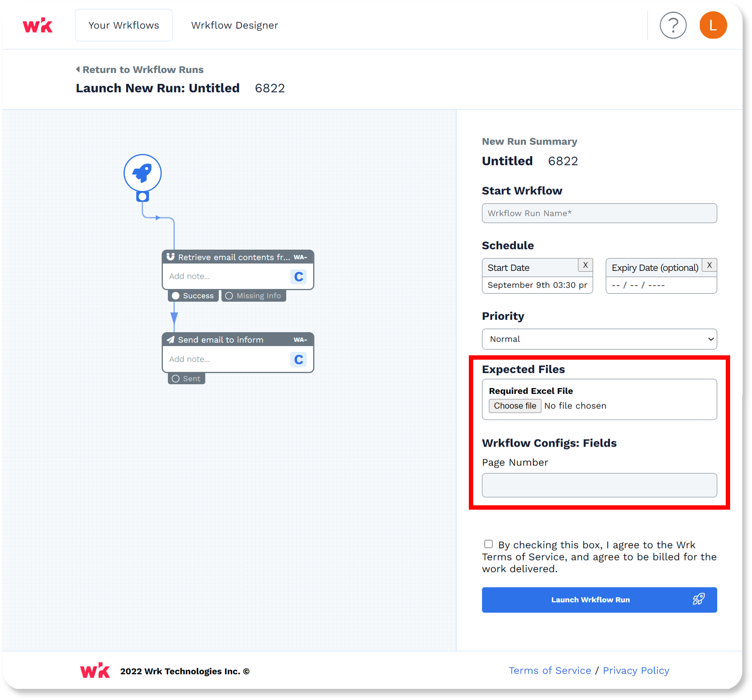Click the New Run Summary heading

point(529,142)
